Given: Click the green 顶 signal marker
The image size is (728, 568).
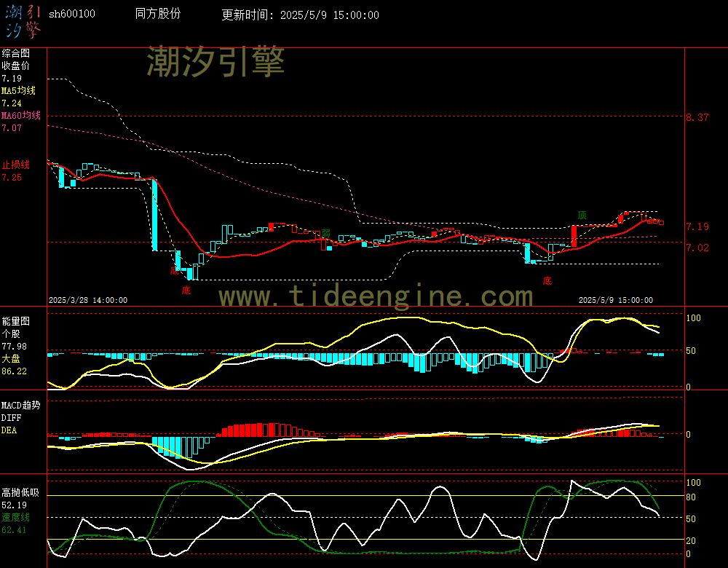Looking at the screenshot, I should coord(582,215).
